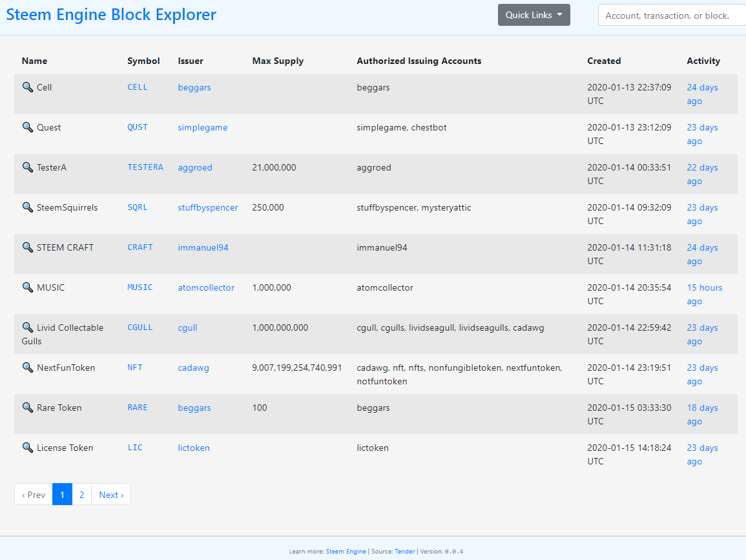The image size is (746, 560).
Task: Open the 15 hours ago activity for MUSIC
Action: coord(705,294)
